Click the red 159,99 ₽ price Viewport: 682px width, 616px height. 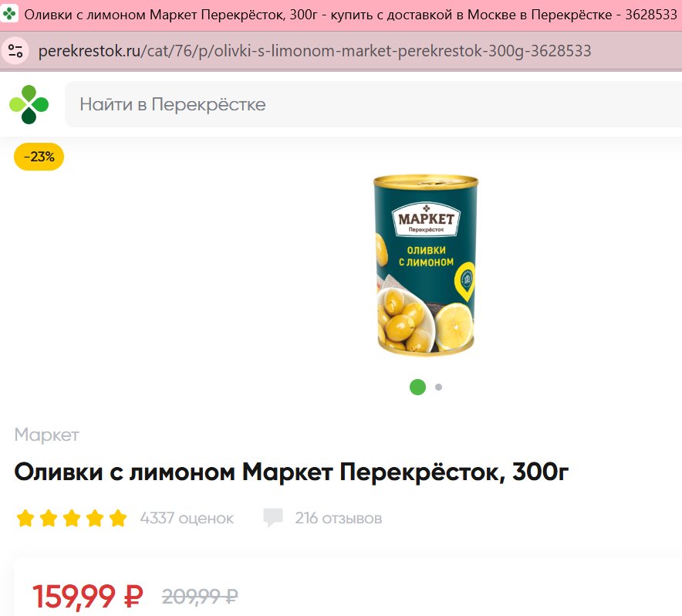pos(88,596)
